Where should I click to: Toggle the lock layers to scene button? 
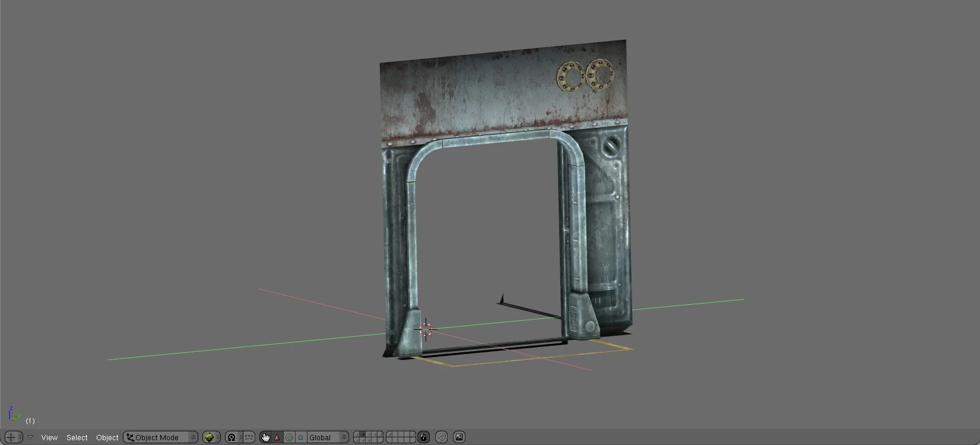tap(423, 437)
